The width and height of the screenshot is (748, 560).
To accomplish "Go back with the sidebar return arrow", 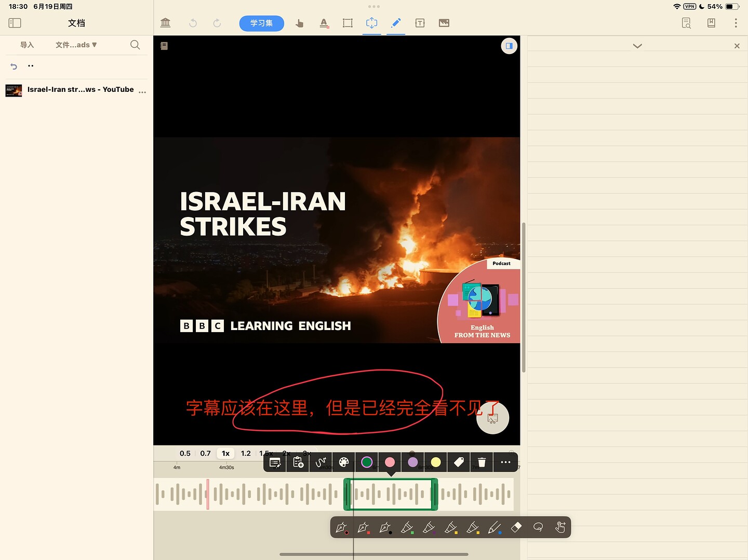I will coord(14,66).
